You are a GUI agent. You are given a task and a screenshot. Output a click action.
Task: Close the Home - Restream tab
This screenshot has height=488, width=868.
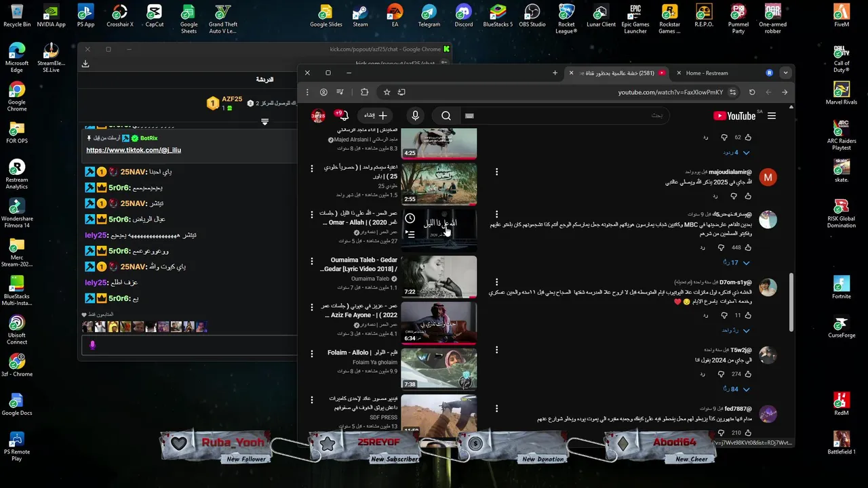click(679, 73)
